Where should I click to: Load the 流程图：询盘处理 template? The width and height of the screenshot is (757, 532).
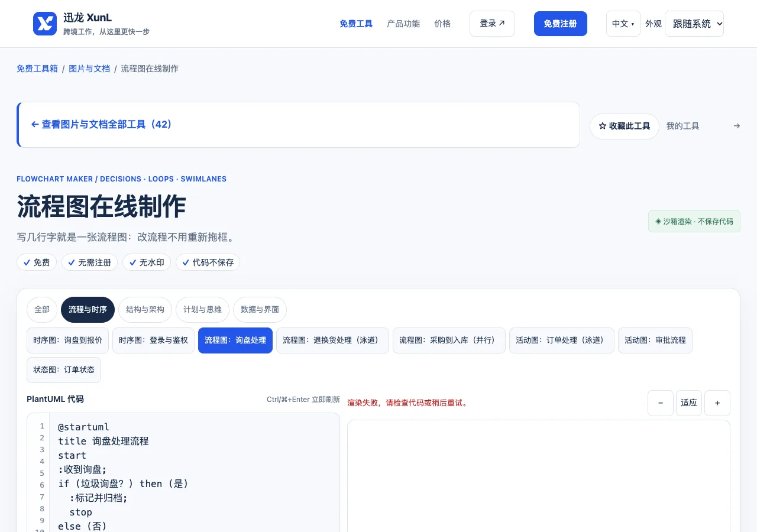(x=235, y=340)
